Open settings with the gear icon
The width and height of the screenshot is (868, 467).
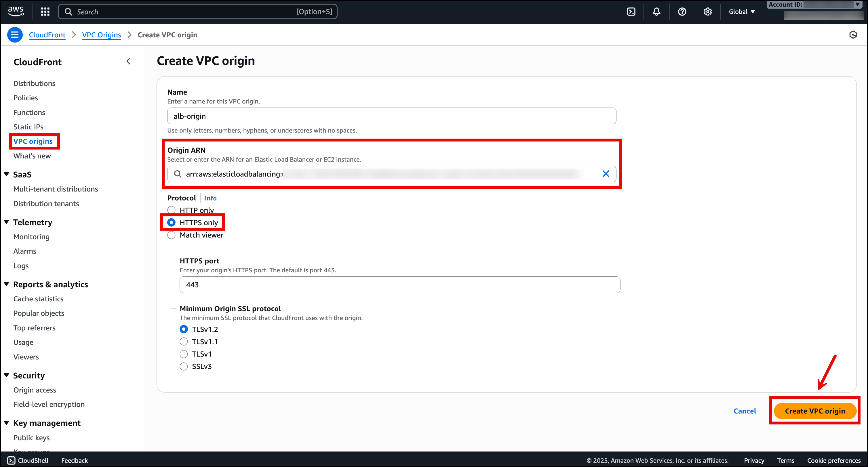[708, 12]
